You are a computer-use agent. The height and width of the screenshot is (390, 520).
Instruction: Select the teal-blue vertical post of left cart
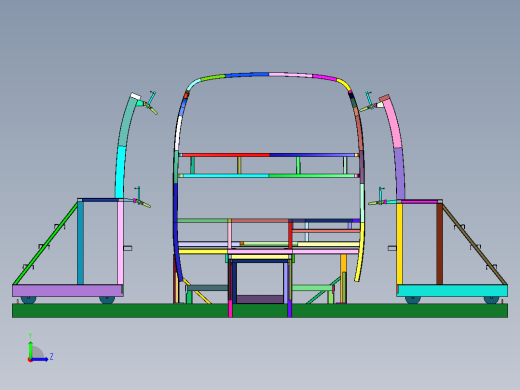pyautogui.click(x=80, y=243)
